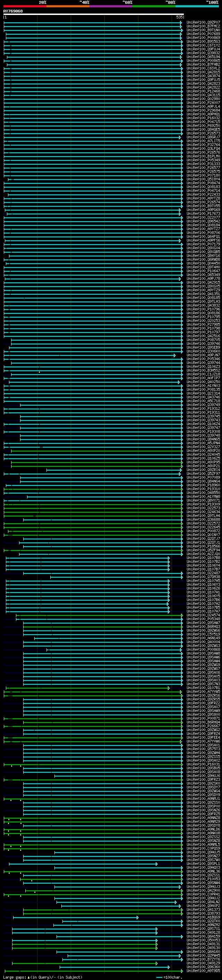Open the UniRef100_O22487 entry
222x980 pixels.
(x=203, y=573)
